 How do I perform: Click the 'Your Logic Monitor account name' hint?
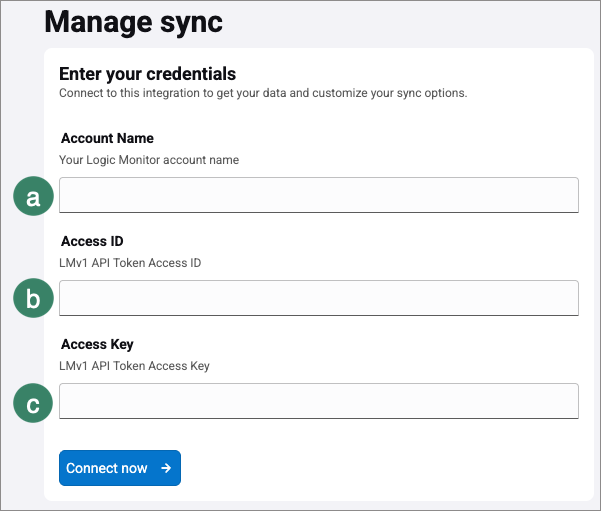[149, 159]
